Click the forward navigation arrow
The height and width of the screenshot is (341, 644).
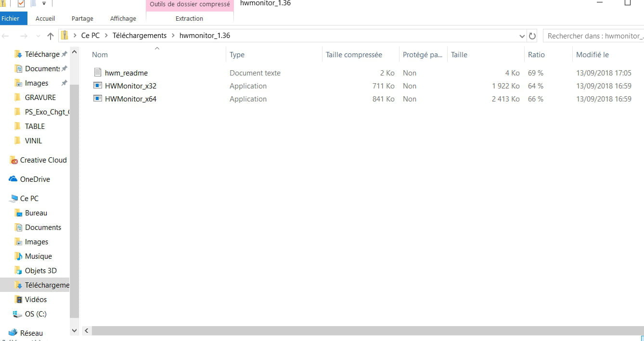[x=23, y=36]
